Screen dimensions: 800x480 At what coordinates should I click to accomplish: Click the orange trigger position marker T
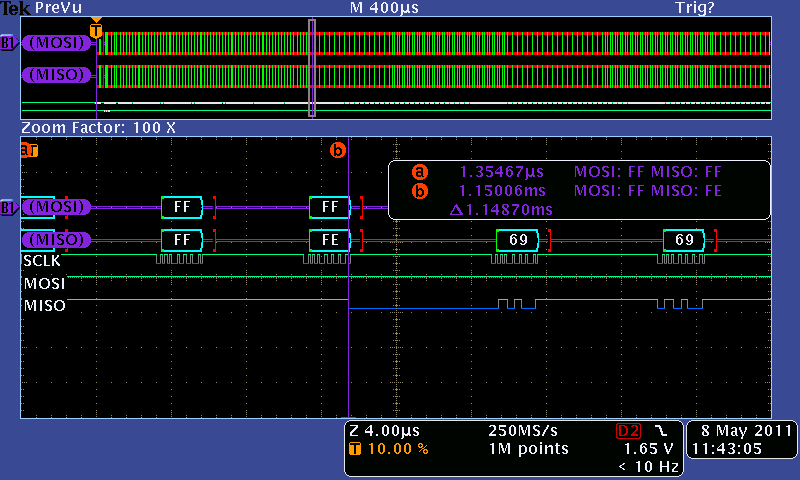[x=96, y=30]
